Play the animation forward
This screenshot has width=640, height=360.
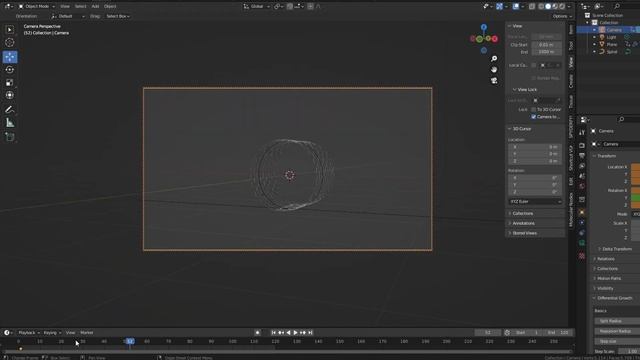click(296, 333)
